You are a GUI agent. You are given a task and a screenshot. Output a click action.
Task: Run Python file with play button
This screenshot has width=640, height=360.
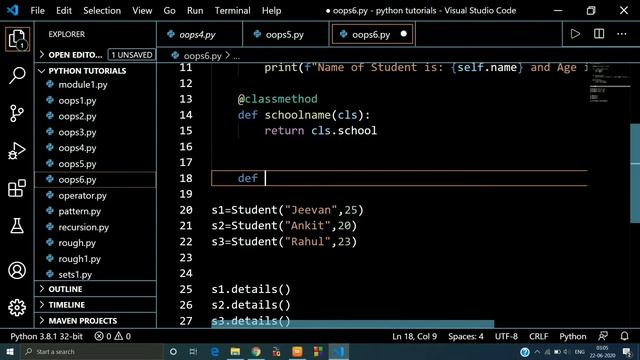(575, 34)
